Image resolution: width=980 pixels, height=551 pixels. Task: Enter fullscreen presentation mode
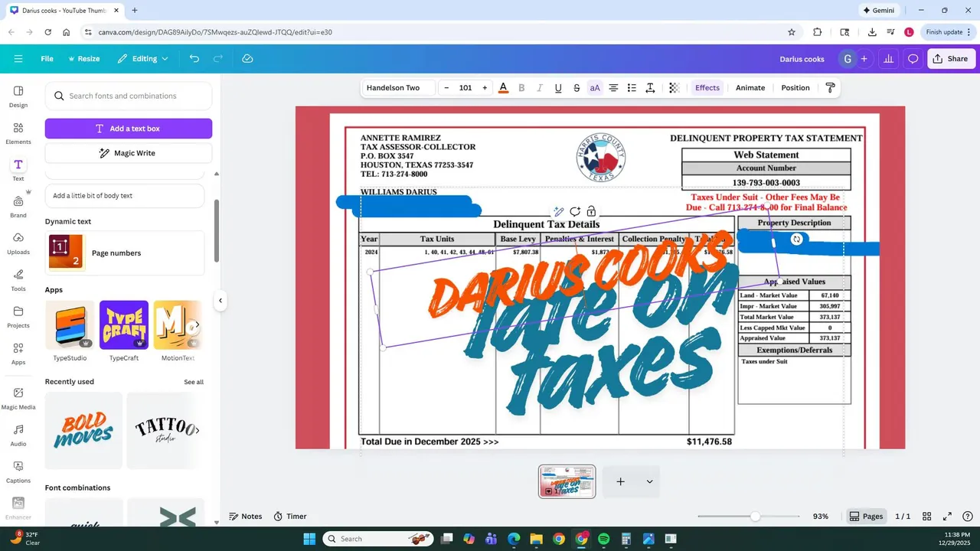[x=947, y=517]
